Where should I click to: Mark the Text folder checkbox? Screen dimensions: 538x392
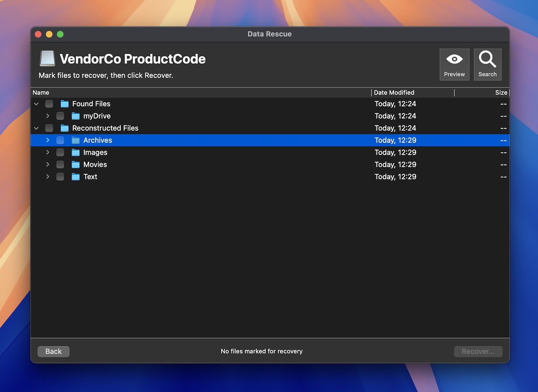click(x=60, y=177)
